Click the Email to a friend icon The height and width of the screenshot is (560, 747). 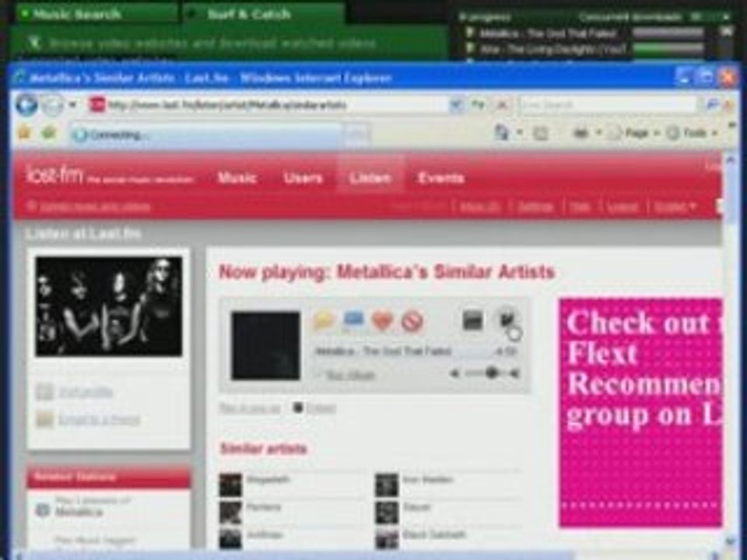click(45, 419)
